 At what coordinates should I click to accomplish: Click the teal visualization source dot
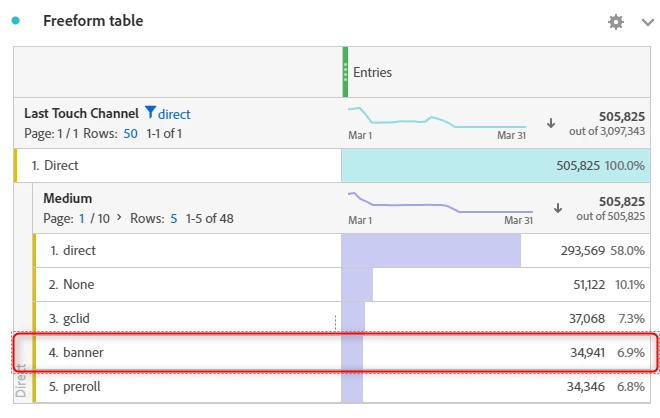click(16, 21)
